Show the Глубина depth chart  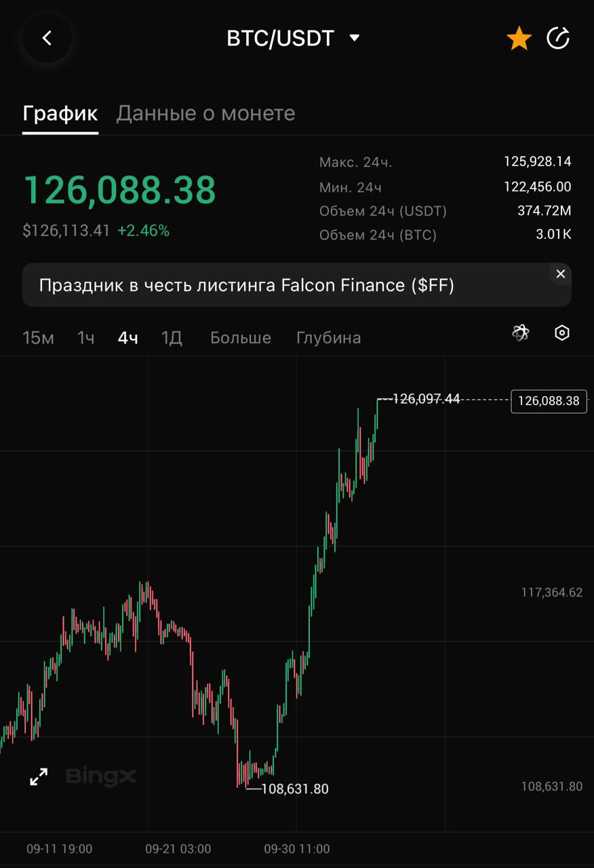[x=328, y=338]
